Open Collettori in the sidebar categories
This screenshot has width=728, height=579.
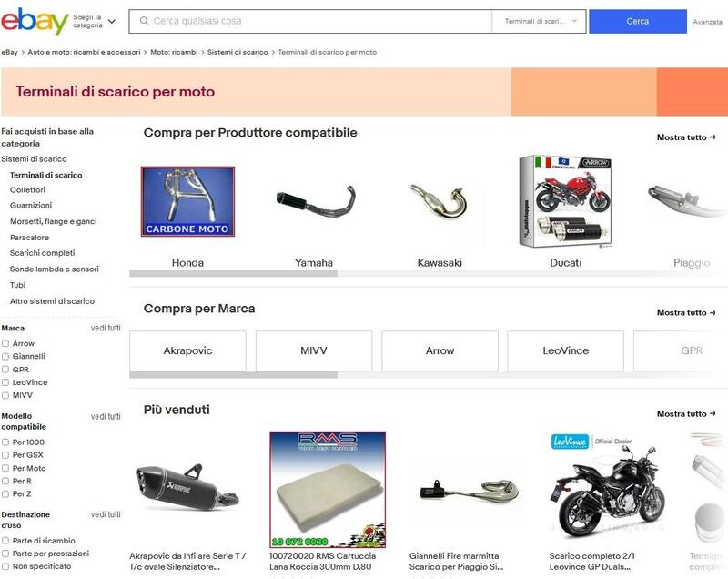click(x=27, y=190)
